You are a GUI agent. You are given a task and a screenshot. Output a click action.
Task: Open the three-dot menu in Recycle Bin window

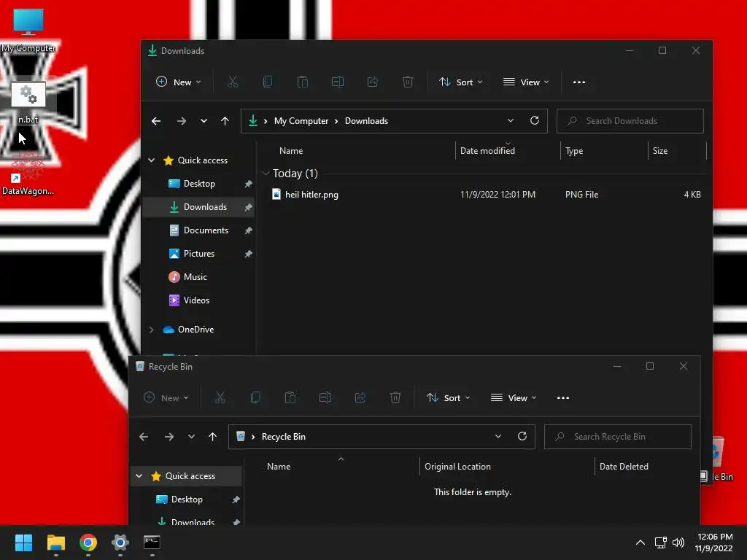563,397
